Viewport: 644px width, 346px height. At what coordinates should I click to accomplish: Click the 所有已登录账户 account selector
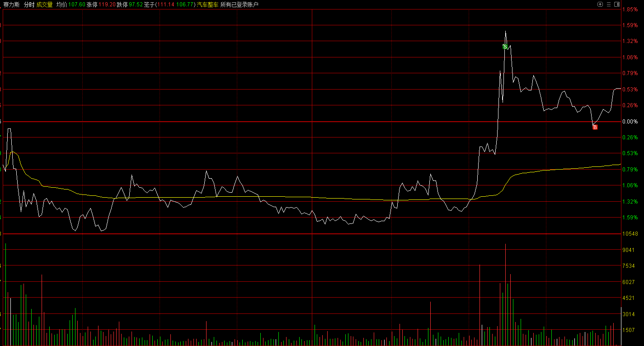[x=239, y=5]
